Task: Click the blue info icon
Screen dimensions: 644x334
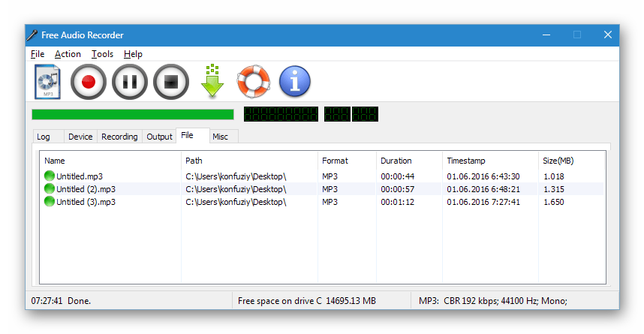Action: click(295, 82)
